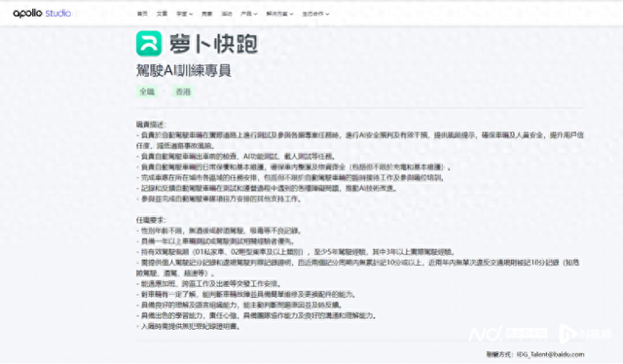Viewport: 623px width, 364px height.
Task: Expand the 产品 dropdown menu
Action: pos(249,14)
